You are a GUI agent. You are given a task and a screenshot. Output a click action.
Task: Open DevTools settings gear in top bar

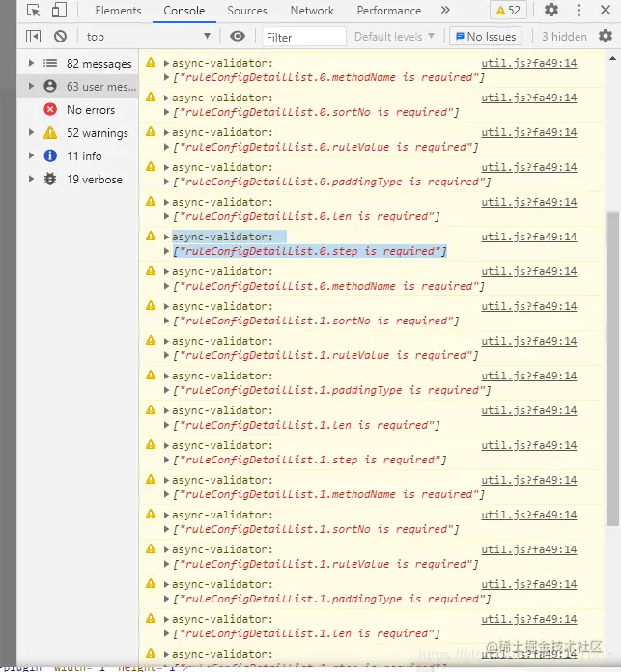[x=551, y=10]
